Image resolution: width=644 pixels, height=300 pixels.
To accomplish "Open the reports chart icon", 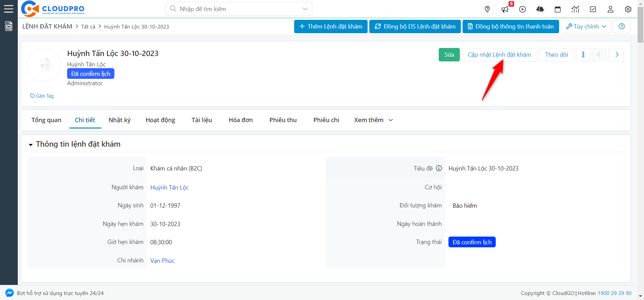I will click(x=575, y=9).
